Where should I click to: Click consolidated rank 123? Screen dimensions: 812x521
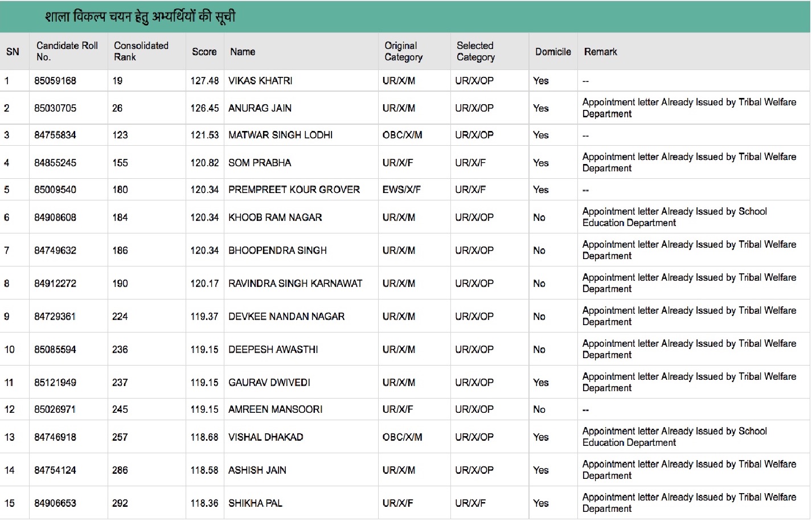point(120,135)
